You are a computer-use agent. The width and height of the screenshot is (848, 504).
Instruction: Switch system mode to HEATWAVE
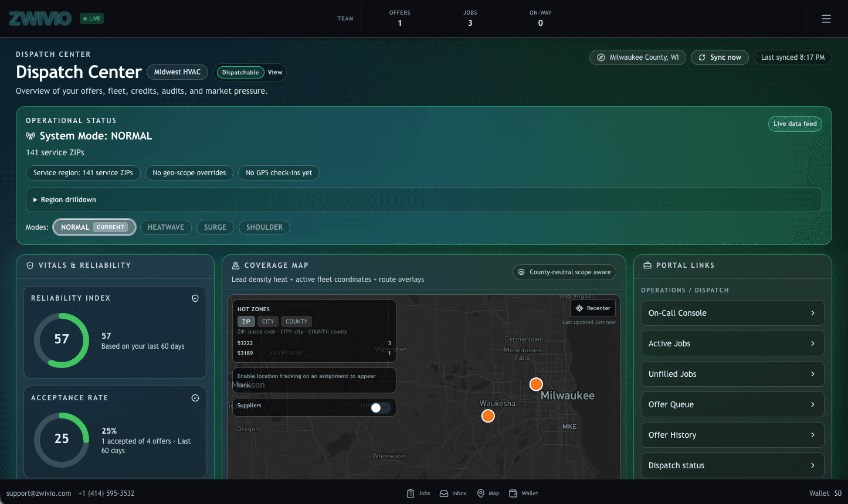pos(165,227)
